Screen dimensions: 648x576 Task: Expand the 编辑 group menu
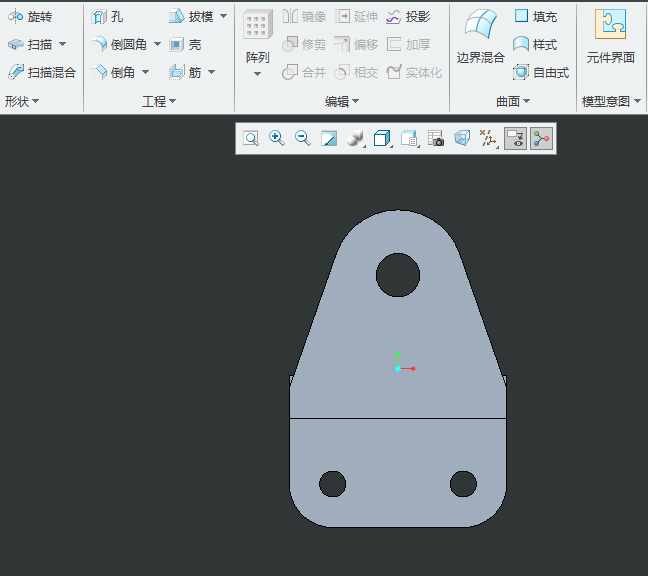[x=342, y=101]
